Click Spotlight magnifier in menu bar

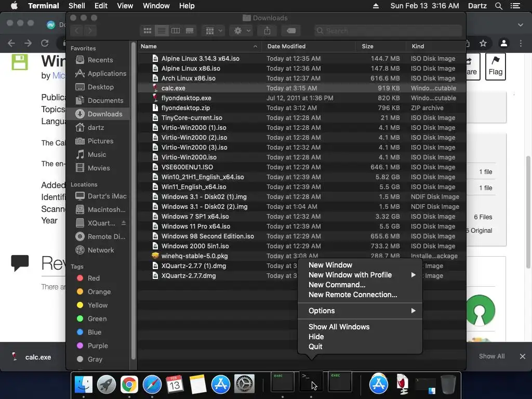pyautogui.click(x=498, y=6)
